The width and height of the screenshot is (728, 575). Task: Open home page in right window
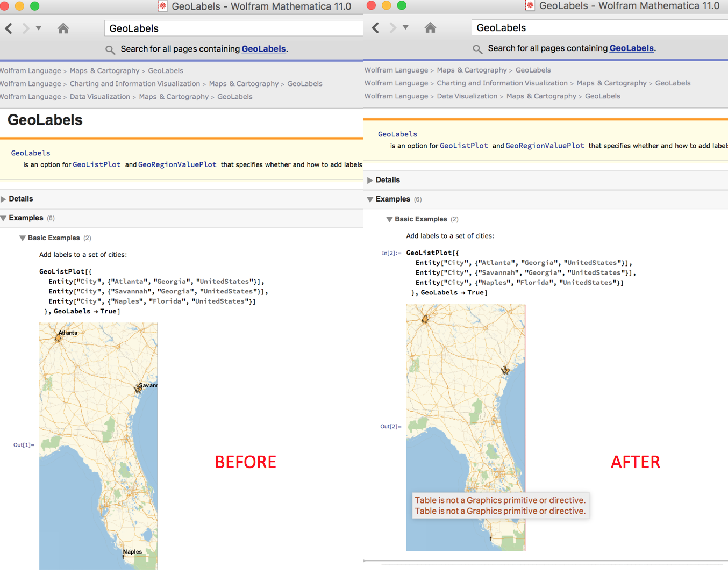[x=430, y=28]
